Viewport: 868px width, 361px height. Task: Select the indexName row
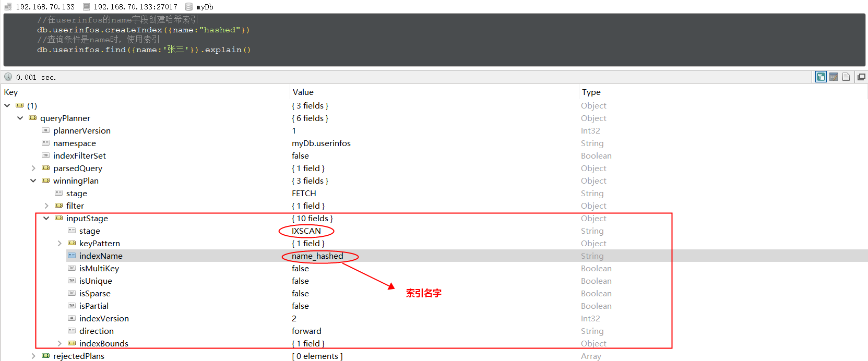pyautogui.click(x=101, y=256)
